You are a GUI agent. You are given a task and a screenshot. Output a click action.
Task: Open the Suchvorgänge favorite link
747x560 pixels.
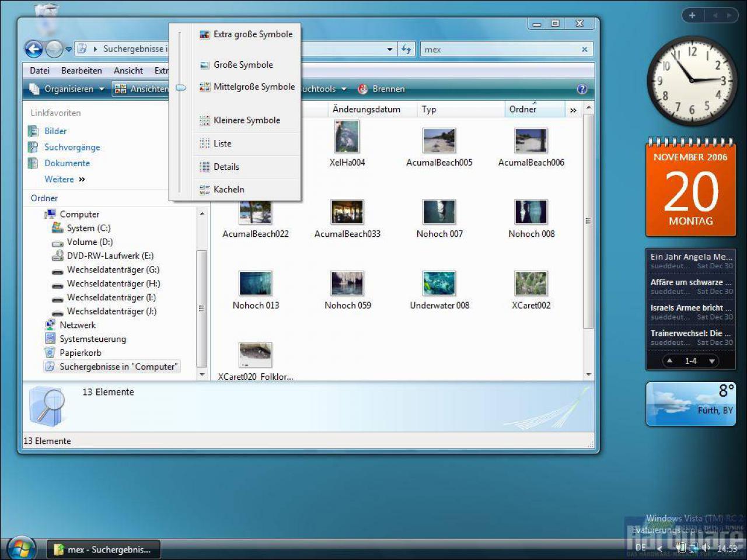[72, 148]
